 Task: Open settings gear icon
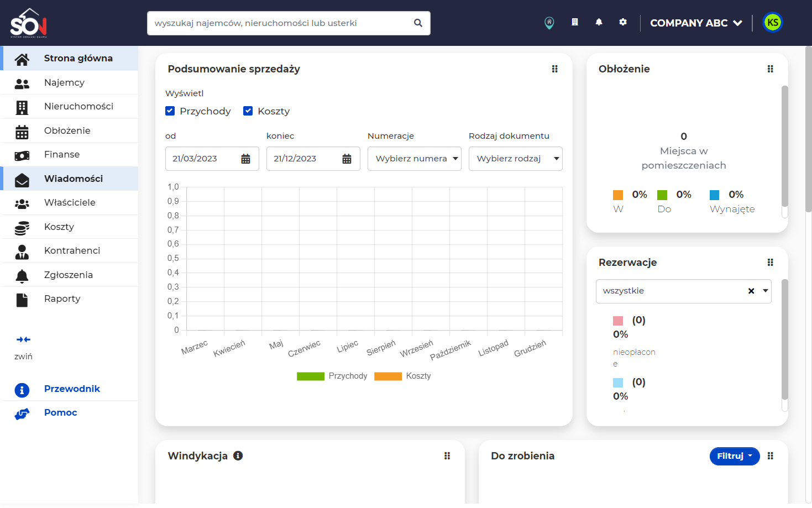point(623,22)
